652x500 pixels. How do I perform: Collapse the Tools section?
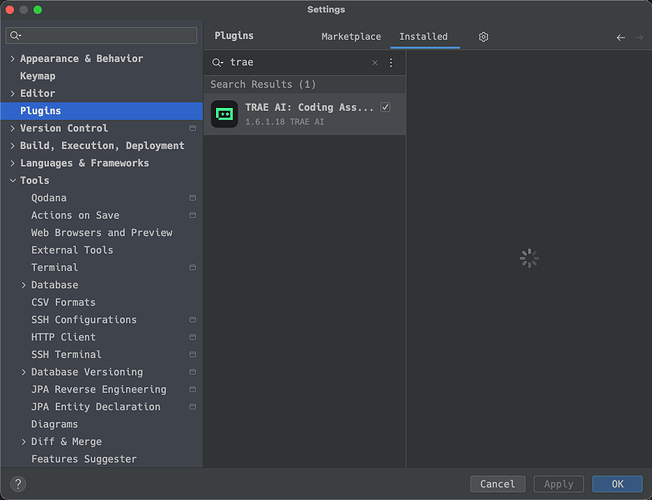[12, 181]
